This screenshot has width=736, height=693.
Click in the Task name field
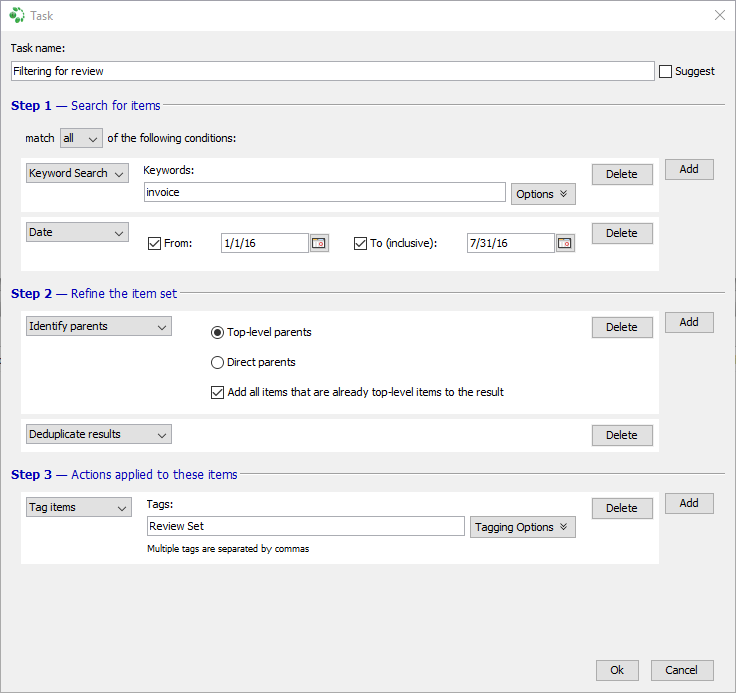(332, 71)
